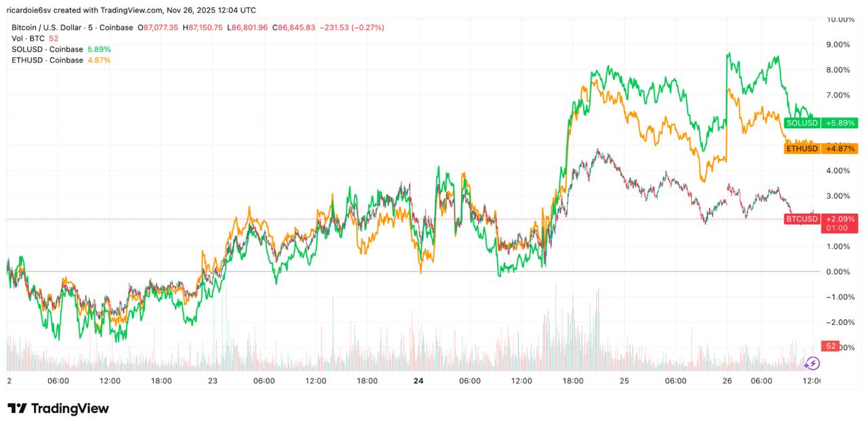Select the green SOLUSD price label

(801, 123)
